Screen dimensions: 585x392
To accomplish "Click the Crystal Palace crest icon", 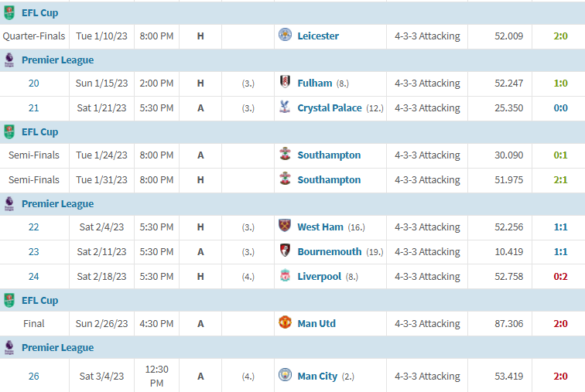I will 285,107.
